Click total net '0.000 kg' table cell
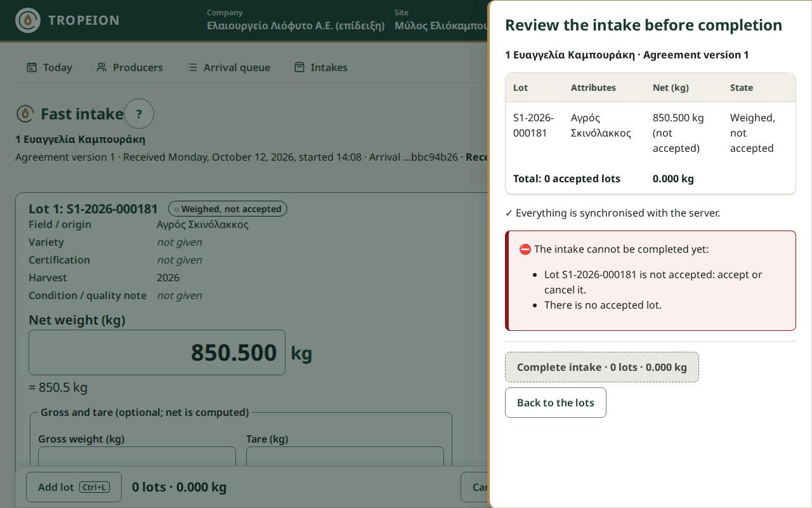 673,178
